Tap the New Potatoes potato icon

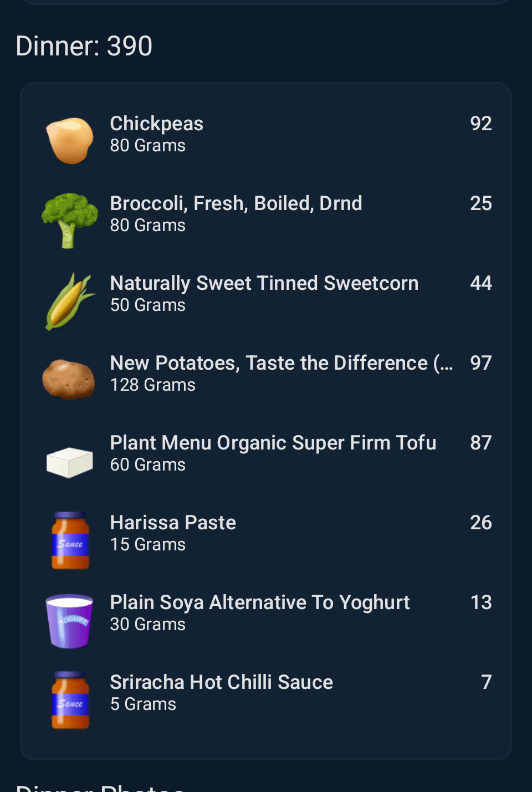tap(69, 379)
